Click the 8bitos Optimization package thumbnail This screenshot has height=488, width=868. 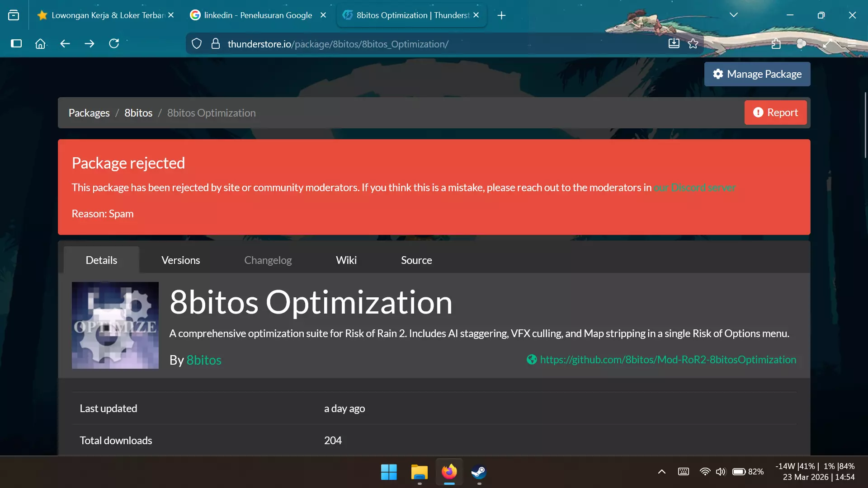115,325
